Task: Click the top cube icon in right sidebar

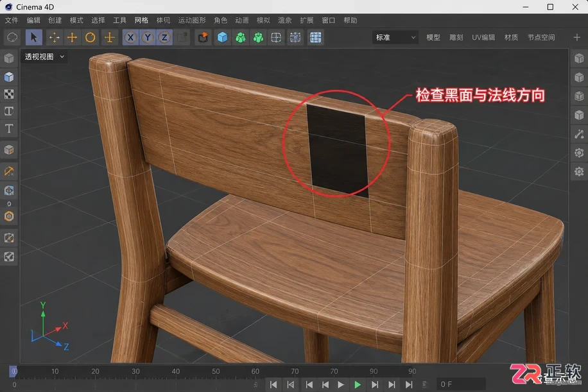Action: pos(579,58)
